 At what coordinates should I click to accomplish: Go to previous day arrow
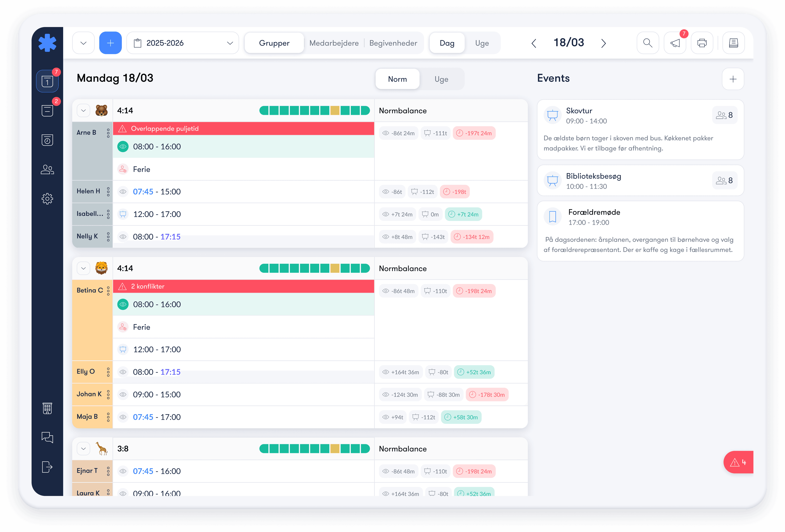(x=534, y=43)
